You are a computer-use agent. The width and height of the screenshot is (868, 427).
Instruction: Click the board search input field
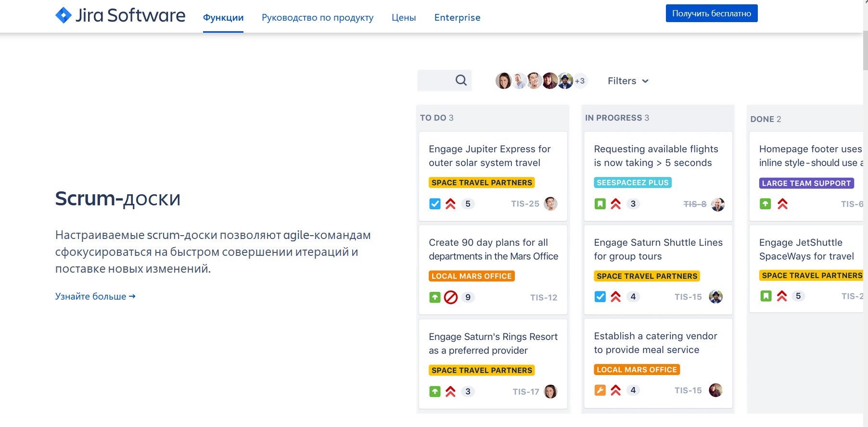click(435, 80)
